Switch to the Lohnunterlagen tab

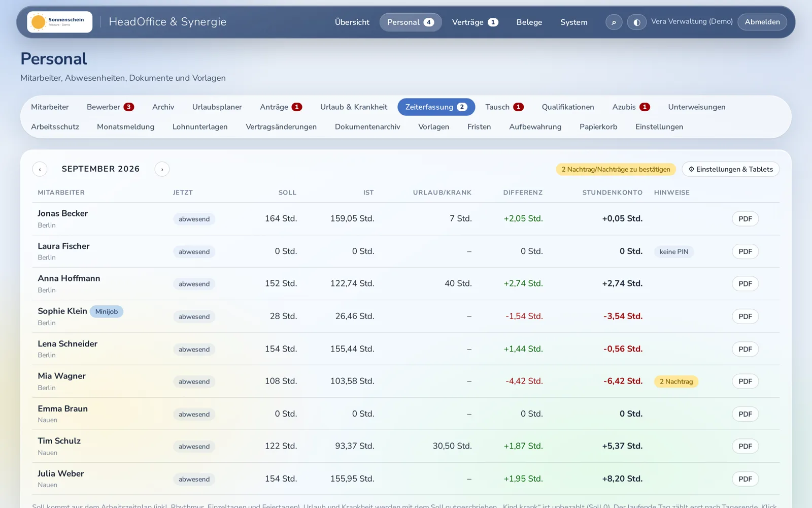[x=200, y=127]
